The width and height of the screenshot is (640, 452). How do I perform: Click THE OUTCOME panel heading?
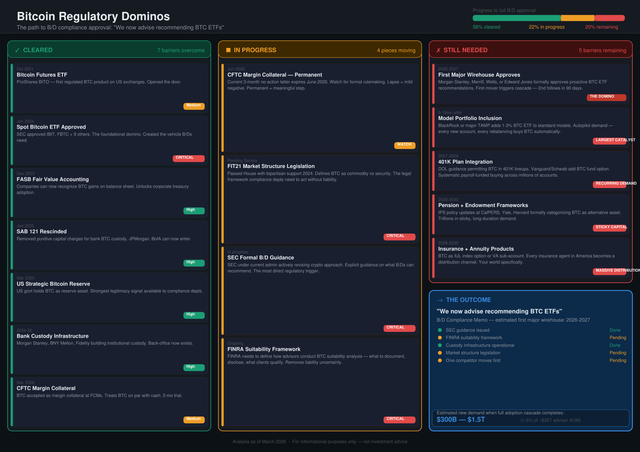[468, 300]
